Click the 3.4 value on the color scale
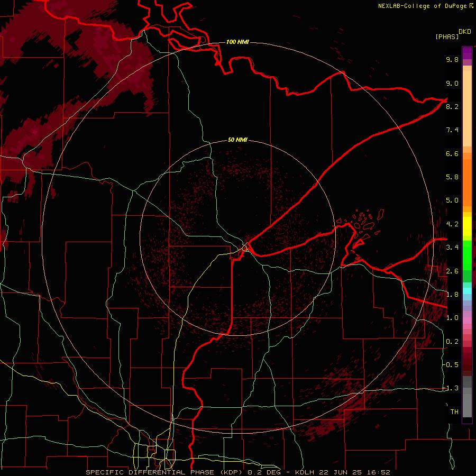The width and height of the screenshot is (476, 476). point(452,248)
